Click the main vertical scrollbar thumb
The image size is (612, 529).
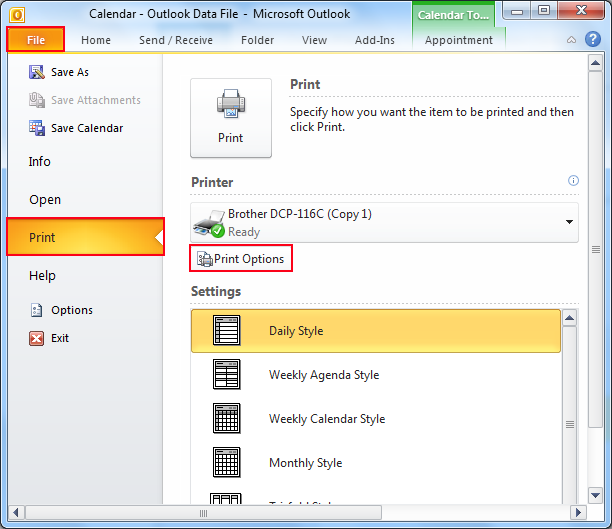[x=595, y=249]
